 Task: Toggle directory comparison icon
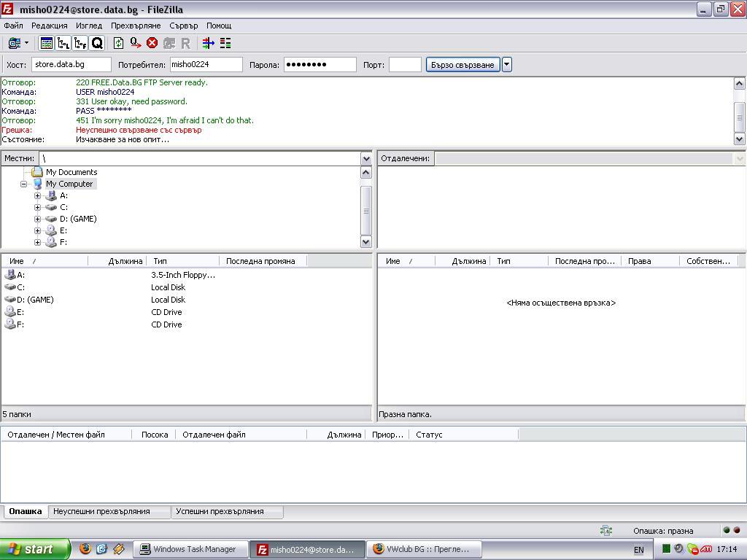click(x=225, y=43)
